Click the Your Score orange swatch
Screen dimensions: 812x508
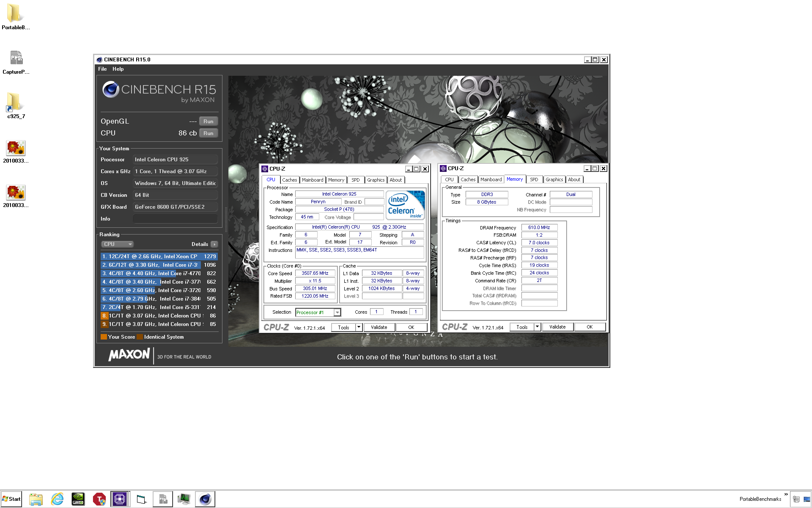point(104,337)
